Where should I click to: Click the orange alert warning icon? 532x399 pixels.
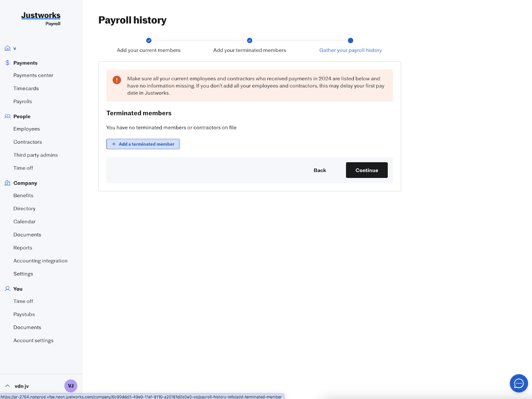point(117,80)
